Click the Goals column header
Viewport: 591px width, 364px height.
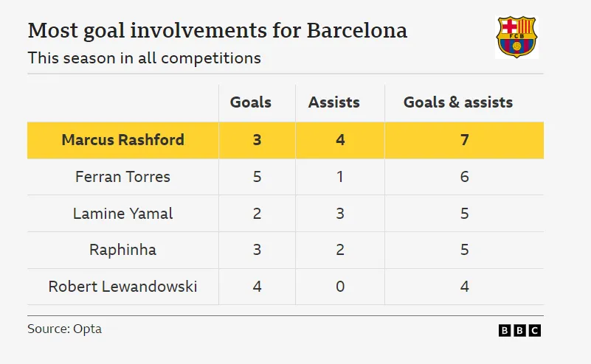point(251,102)
